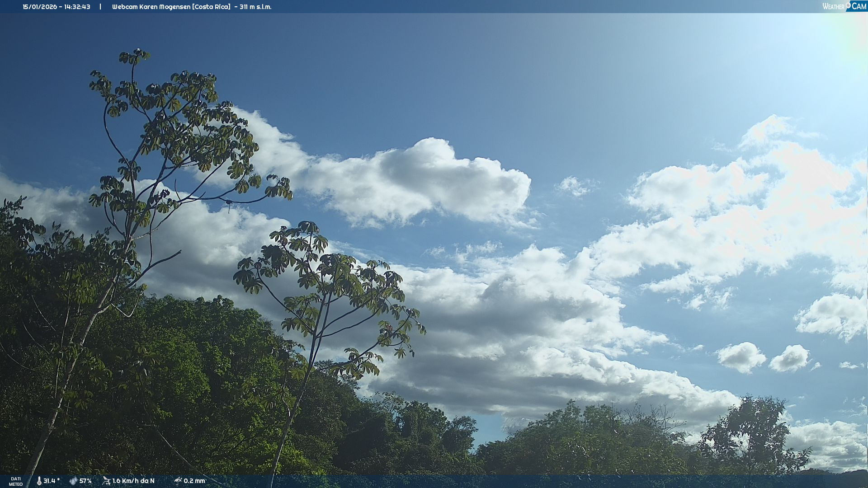Click the humidity water droplets icon
The image size is (868, 488).
tap(73, 481)
